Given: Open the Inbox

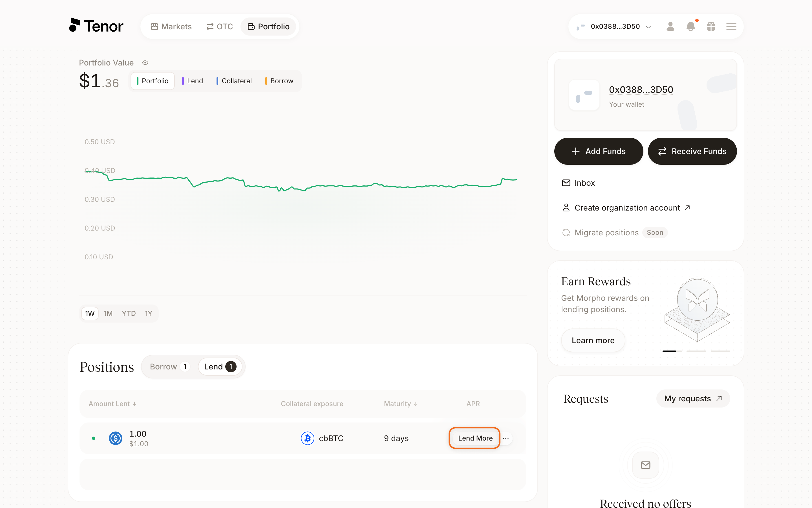Looking at the screenshot, I should pos(578,183).
